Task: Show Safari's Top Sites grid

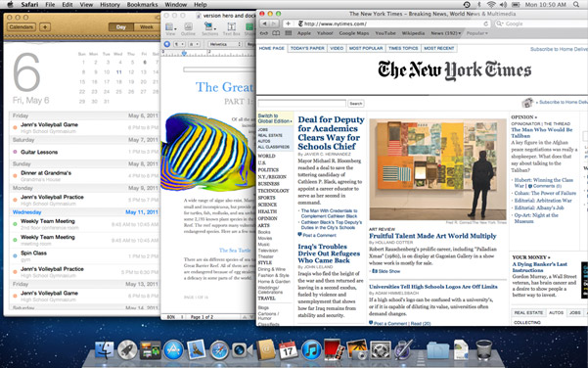Action: [x=288, y=33]
